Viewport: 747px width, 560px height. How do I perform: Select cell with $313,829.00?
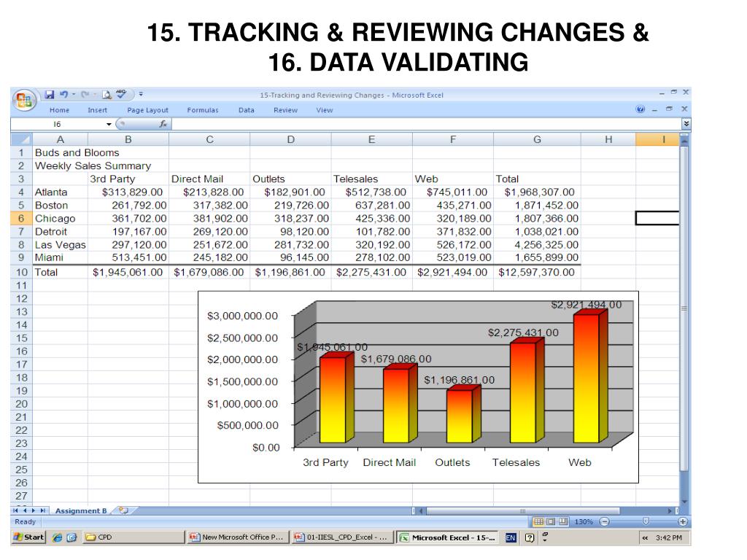pyautogui.click(x=128, y=192)
